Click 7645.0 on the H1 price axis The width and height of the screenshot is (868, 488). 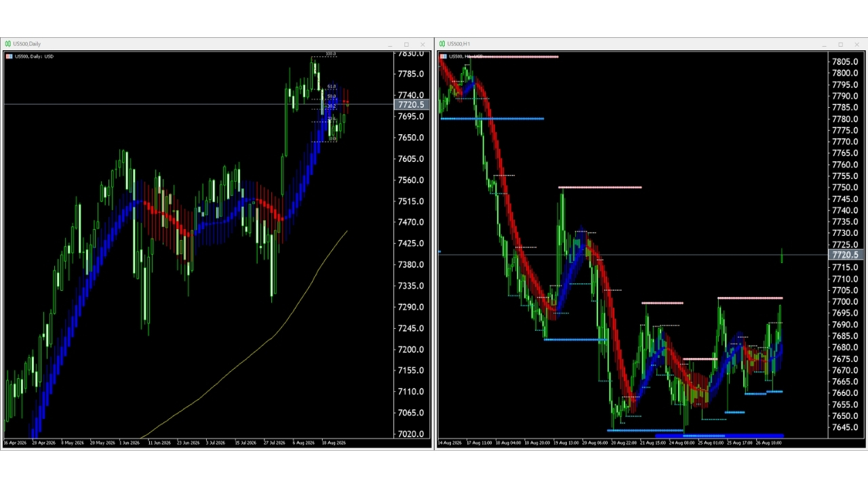[845, 427]
